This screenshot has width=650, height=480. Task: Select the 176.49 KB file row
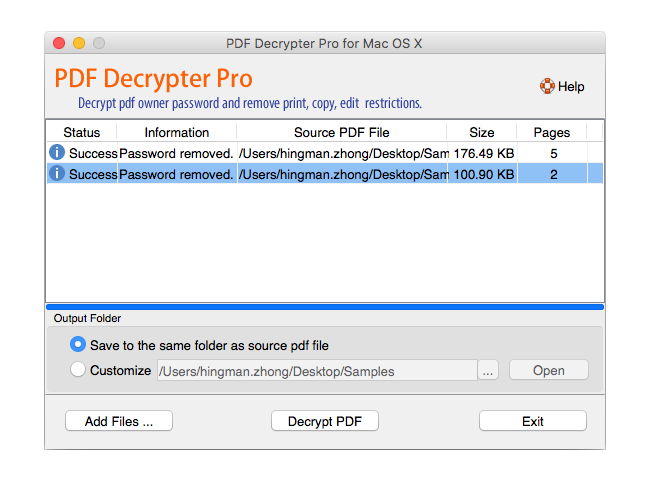click(x=325, y=153)
